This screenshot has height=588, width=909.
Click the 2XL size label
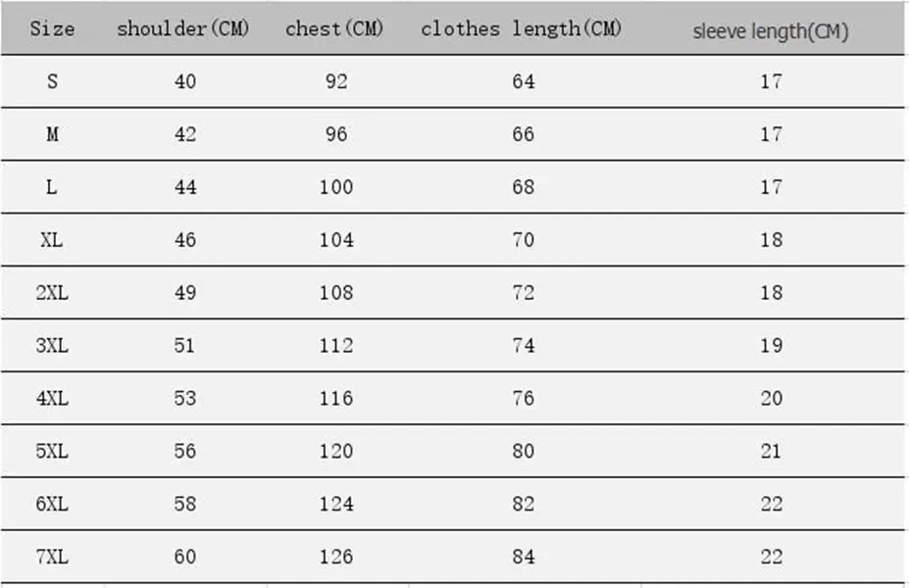52,293
